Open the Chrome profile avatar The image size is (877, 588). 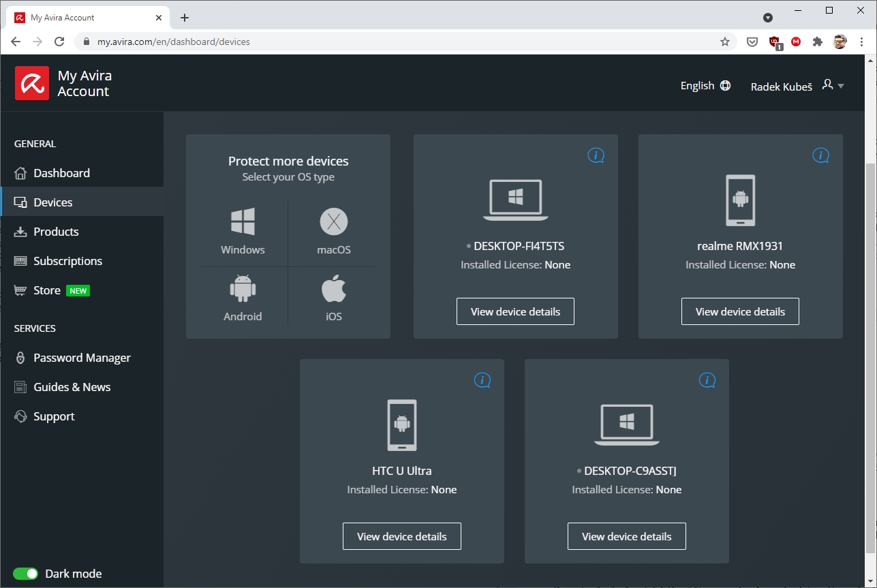click(840, 42)
